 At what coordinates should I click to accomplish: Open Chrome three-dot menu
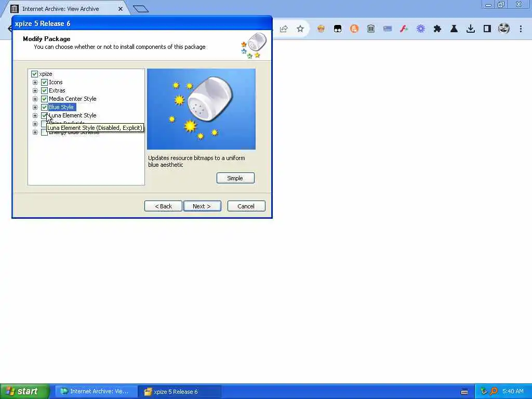click(x=521, y=29)
